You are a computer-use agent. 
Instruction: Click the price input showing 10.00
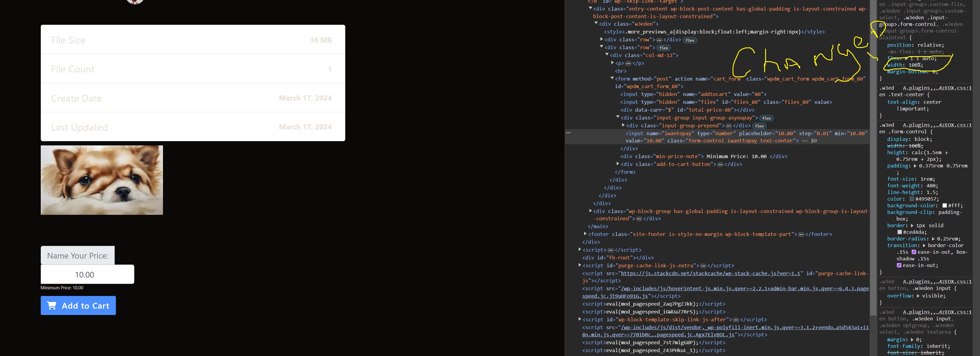[88, 274]
